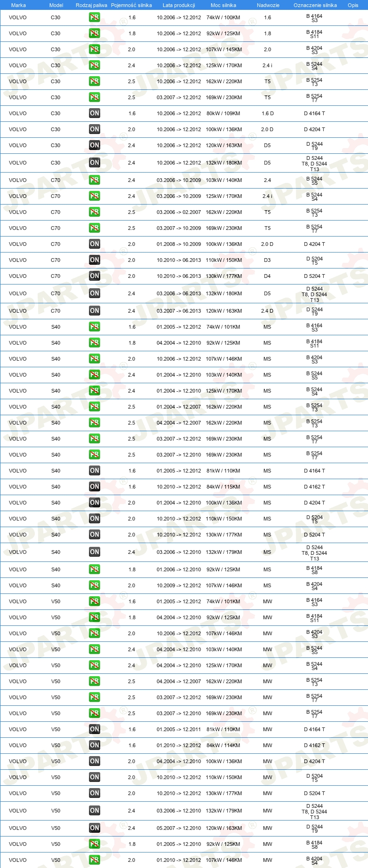Click the Oznaczenie silnika column header
Screen dimensions: 368x868
315,5
